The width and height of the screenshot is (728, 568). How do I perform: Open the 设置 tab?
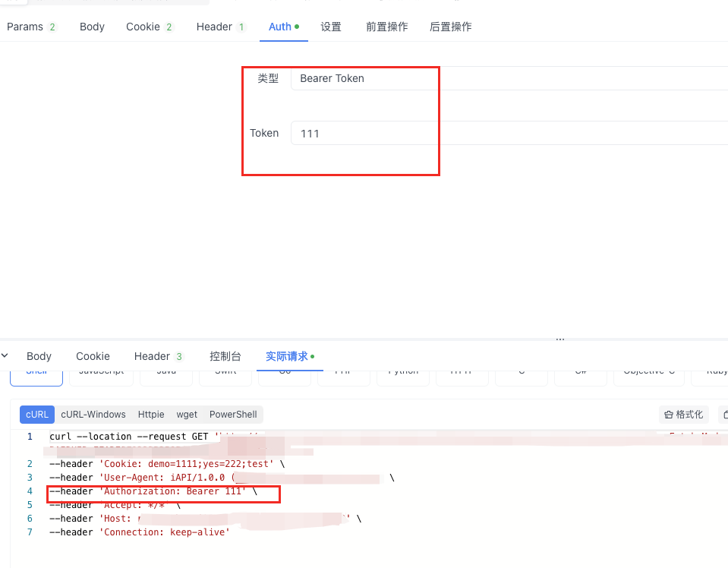pyautogui.click(x=331, y=27)
